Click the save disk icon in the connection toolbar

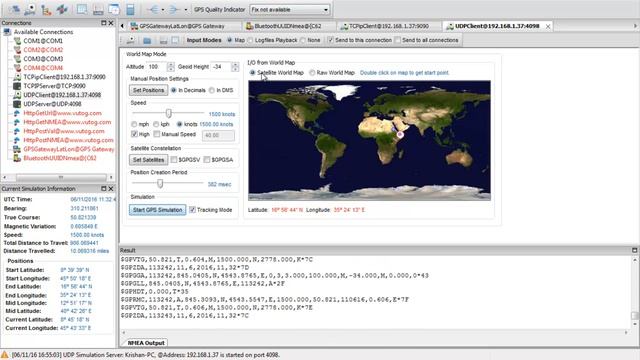click(x=163, y=40)
